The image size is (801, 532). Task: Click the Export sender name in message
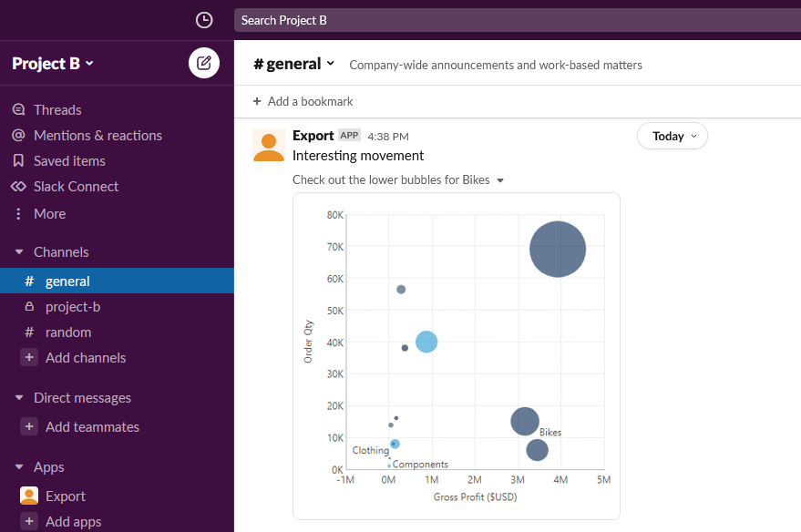tap(313, 136)
